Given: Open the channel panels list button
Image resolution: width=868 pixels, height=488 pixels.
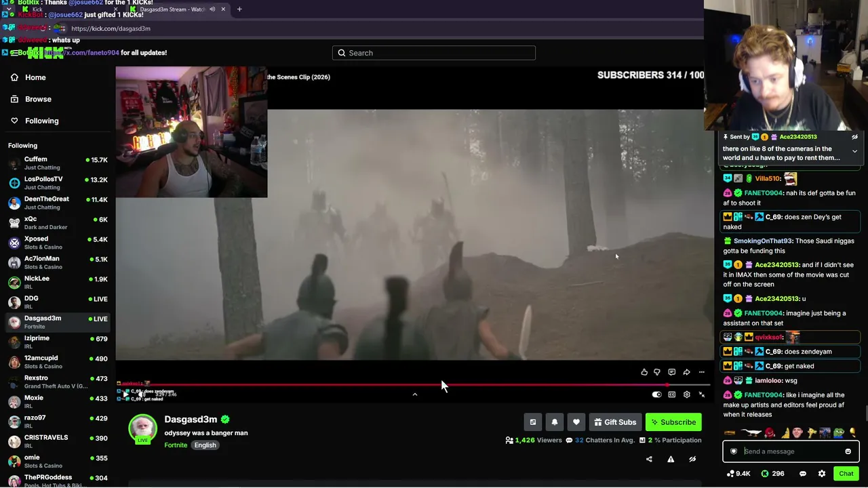Looking at the screenshot, I should tap(533, 422).
